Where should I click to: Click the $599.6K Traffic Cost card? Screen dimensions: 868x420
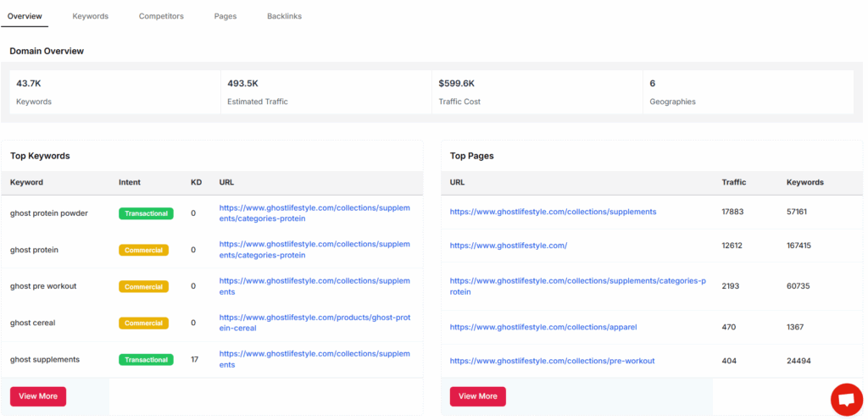click(x=537, y=92)
